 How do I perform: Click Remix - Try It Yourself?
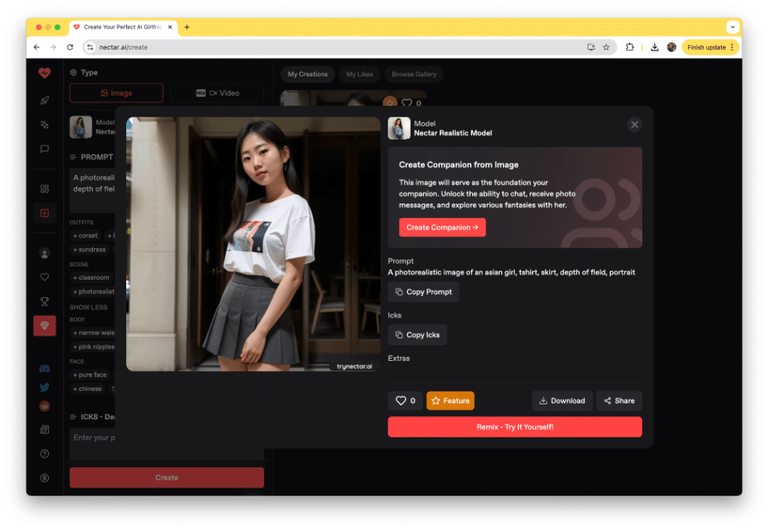(515, 426)
